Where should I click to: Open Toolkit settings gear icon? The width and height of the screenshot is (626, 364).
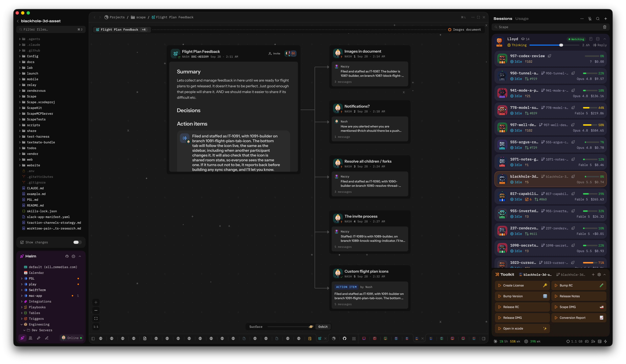(599, 274)
